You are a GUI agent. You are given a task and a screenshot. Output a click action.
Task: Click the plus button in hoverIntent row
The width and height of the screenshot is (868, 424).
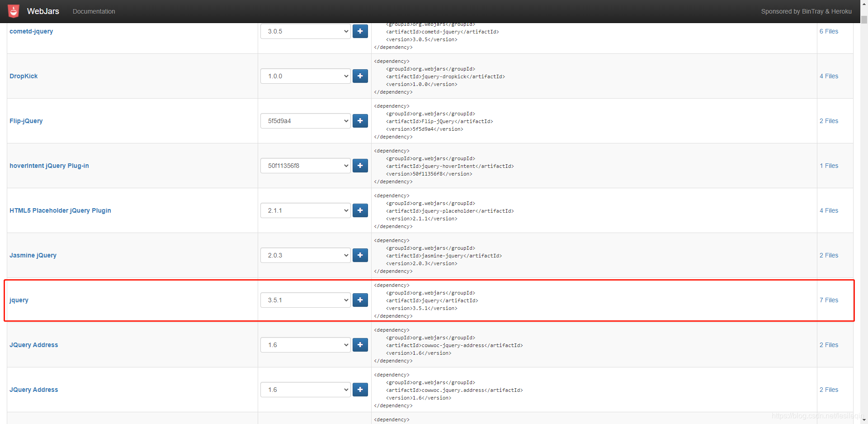point(360,166)
